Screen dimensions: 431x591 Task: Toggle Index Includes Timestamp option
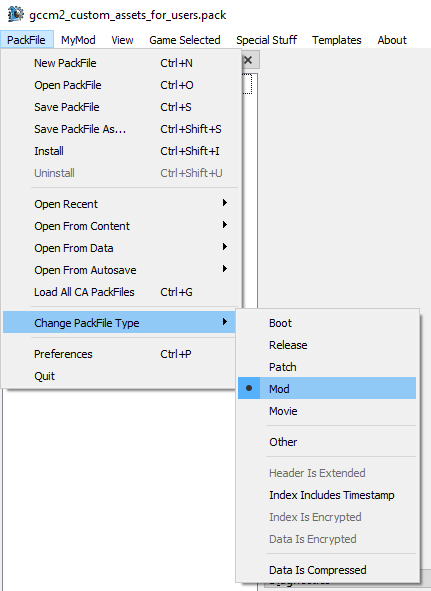click(327, 495)
